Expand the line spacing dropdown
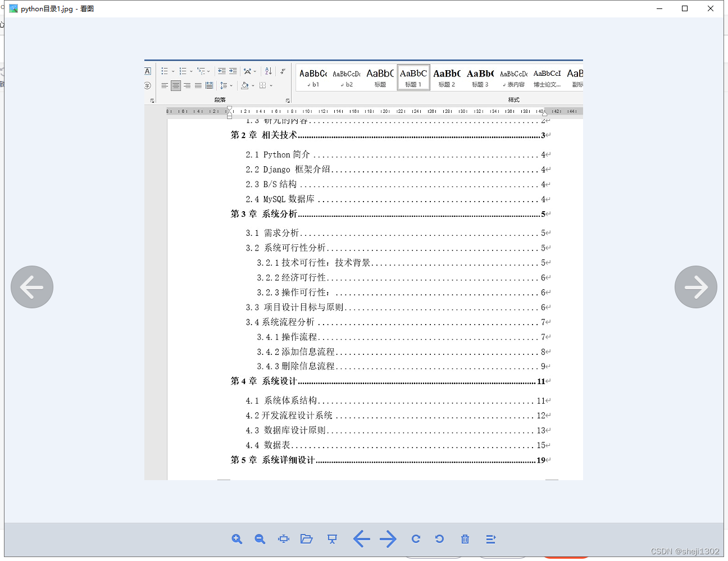Screen dimensions: 728x561 231,85
